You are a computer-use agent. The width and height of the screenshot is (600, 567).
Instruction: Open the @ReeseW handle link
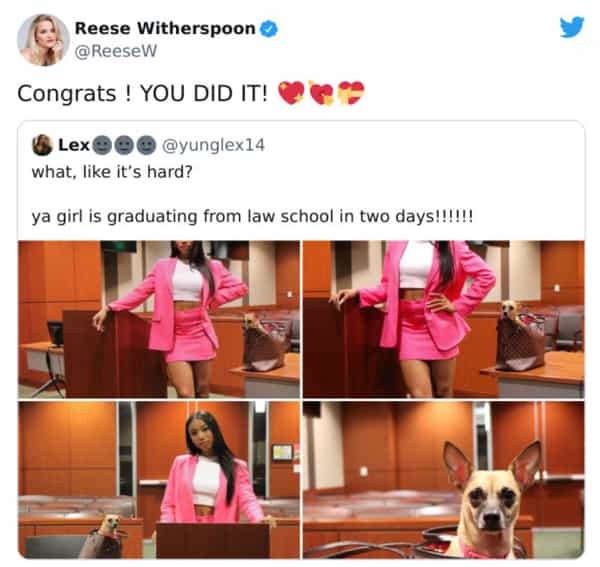coord(116,51)
